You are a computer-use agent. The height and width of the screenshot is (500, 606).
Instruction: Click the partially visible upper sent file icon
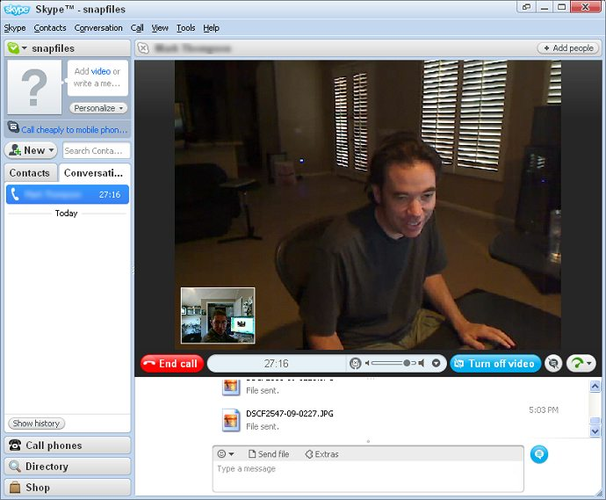click(231, 387)
